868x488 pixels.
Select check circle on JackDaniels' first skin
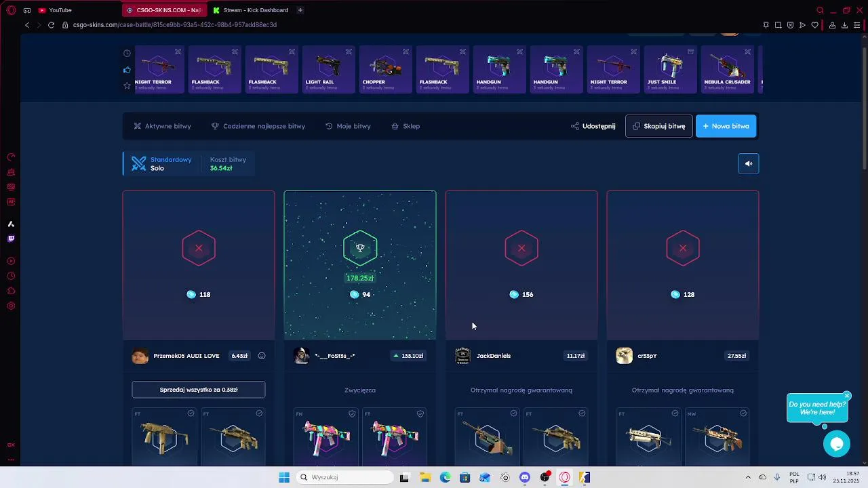coord(513,413)
